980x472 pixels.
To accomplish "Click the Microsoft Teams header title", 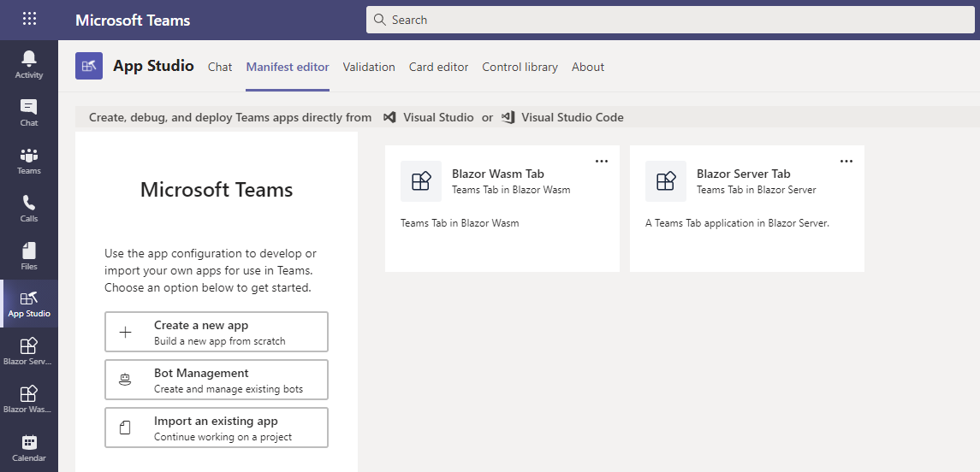I will [133, 20].
